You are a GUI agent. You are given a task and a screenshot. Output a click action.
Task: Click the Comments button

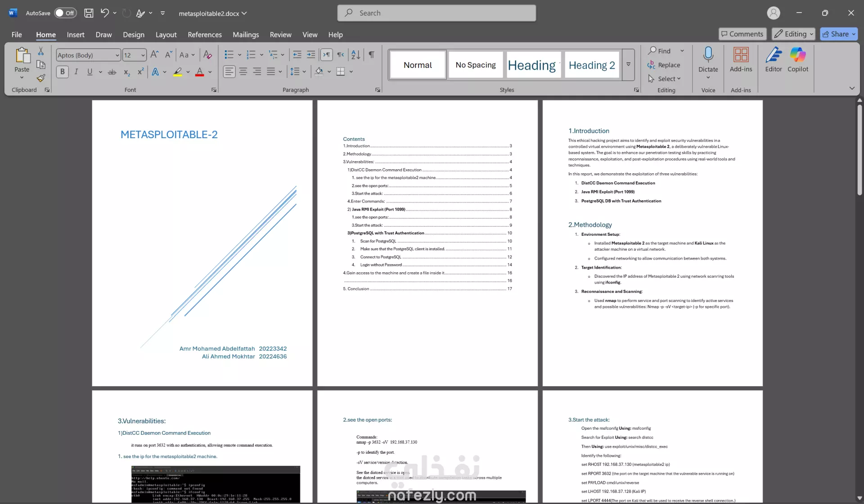pos(742,34)
